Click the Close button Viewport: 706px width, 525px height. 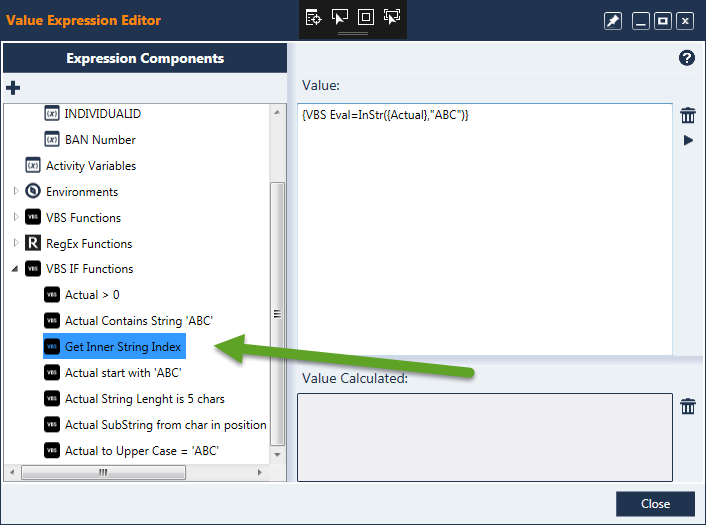(655, 504)
